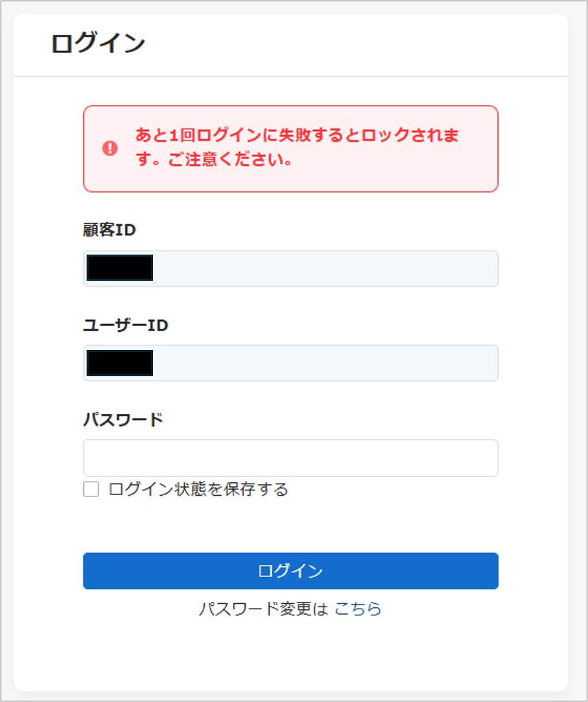Click the 顧客ID field label
This screenshot has height=702, width=588.
[x=109, y=230]
